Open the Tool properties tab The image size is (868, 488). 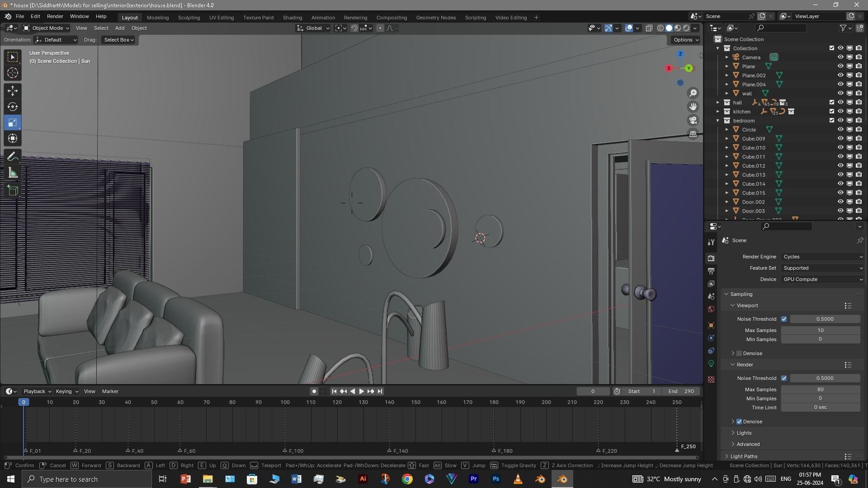tap(711, 242)
